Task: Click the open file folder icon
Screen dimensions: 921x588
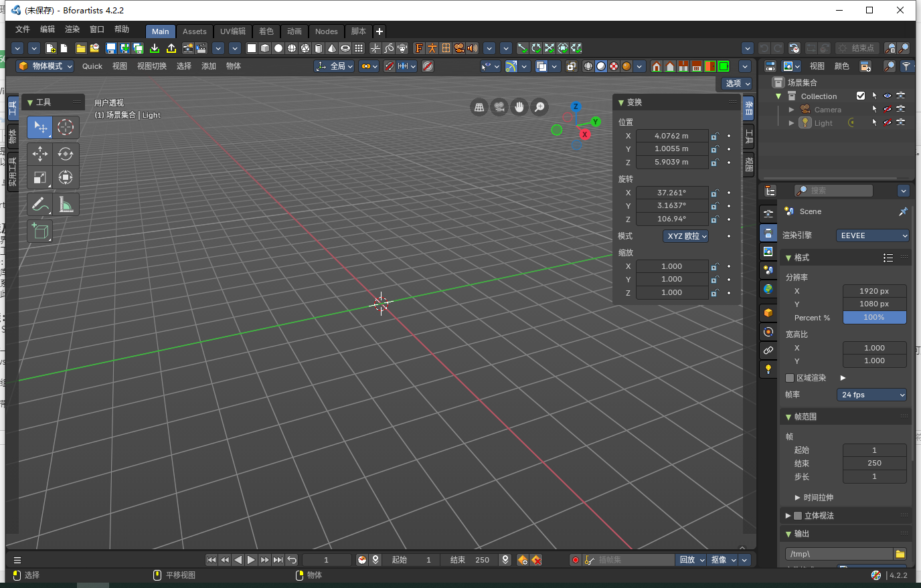Action: point(80,48)
